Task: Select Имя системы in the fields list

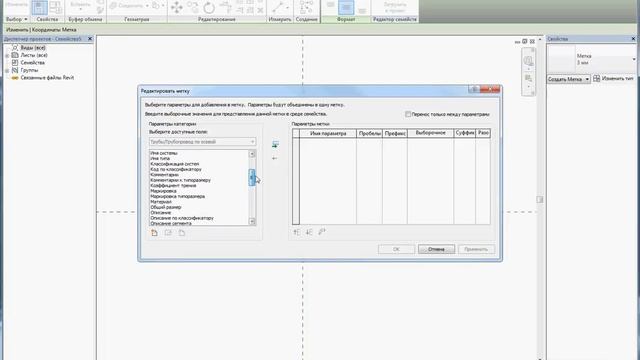Action: point(164,153)
